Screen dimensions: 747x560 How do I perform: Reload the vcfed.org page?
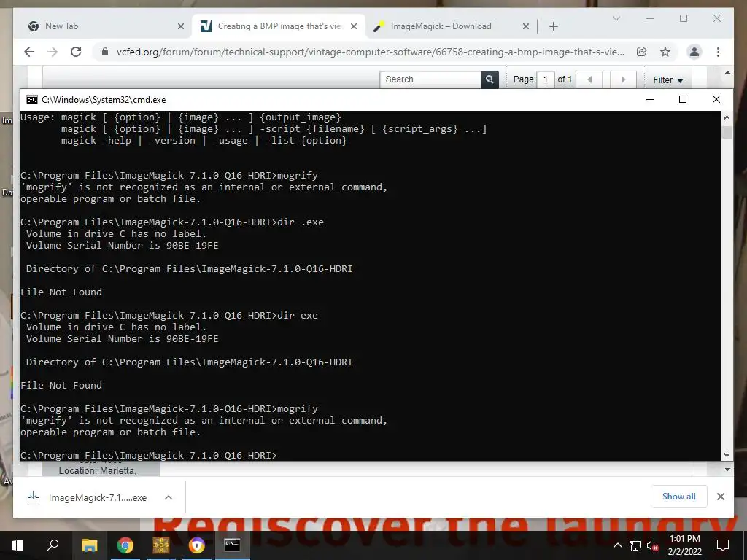coord(76,52)
